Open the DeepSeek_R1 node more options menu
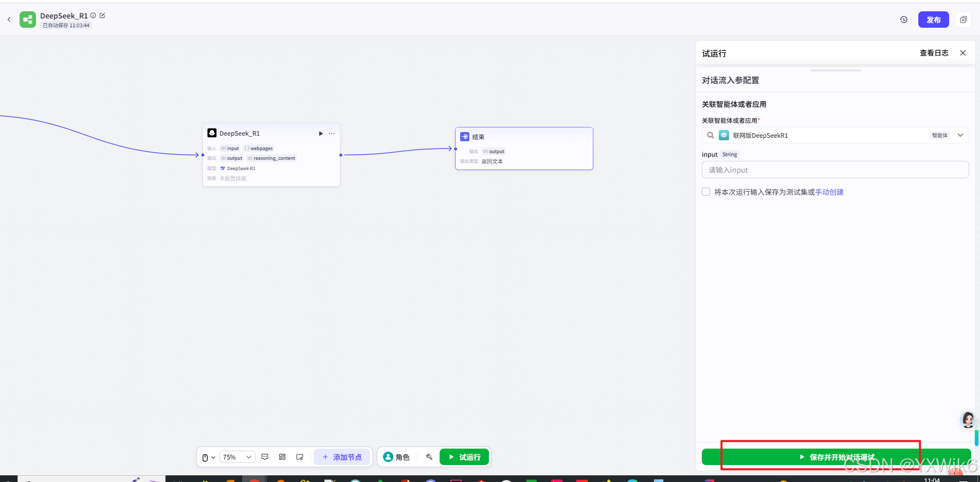The image size is (980, 482). 332,134
